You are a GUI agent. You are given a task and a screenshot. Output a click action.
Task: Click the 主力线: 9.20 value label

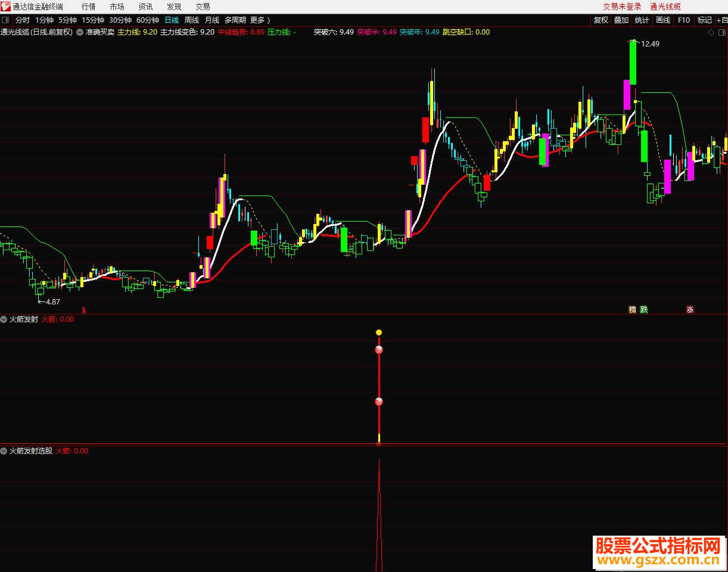click(x=137, y=32)
